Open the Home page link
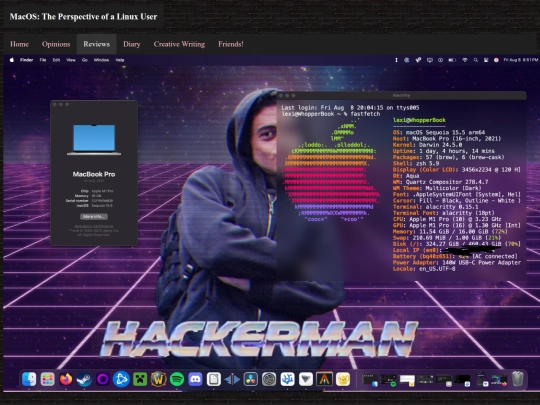Viewport: 540px width, 405px height. (19, 44)
